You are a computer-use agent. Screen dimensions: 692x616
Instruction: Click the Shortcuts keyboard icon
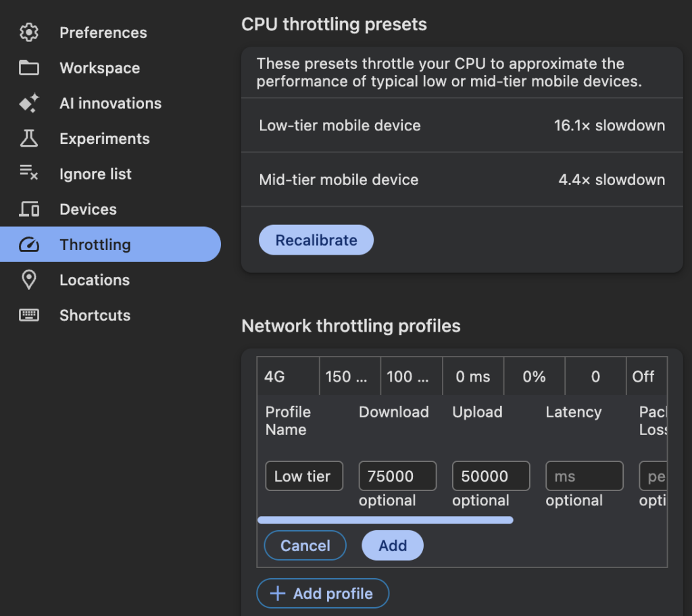click(28, 315)
